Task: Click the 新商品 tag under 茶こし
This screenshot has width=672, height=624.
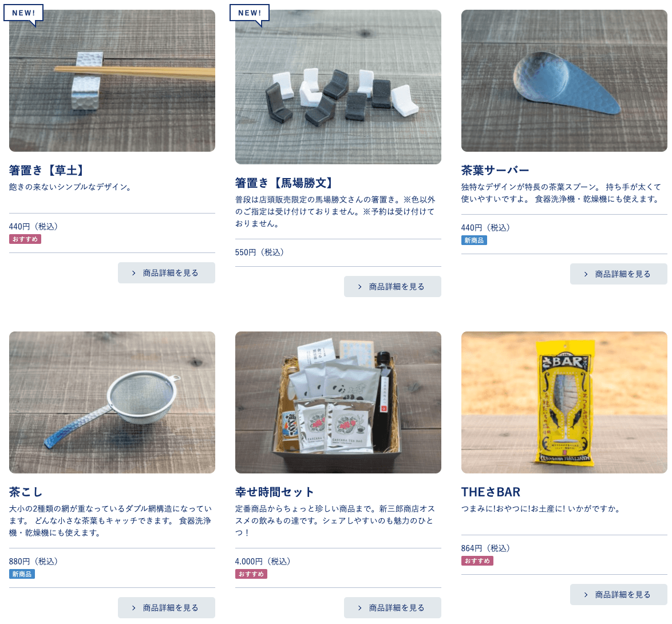Action: click(22, 574)
